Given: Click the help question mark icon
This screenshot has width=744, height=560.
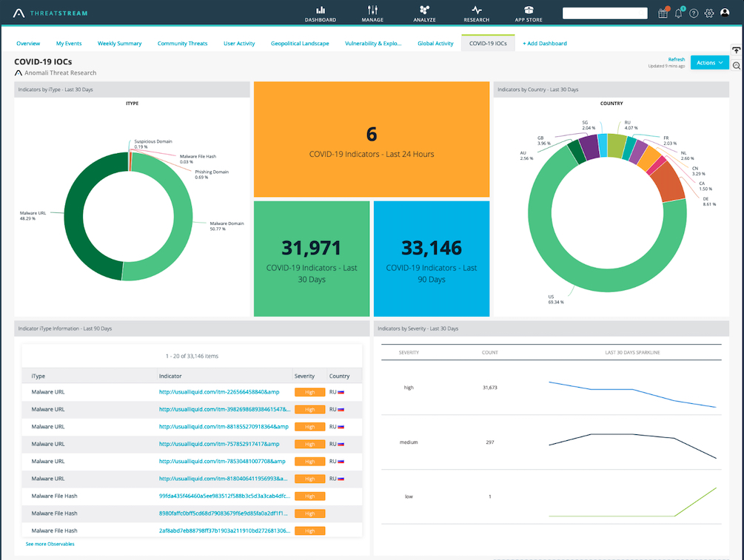Looking at the screenshot, I should pos(694,13).
